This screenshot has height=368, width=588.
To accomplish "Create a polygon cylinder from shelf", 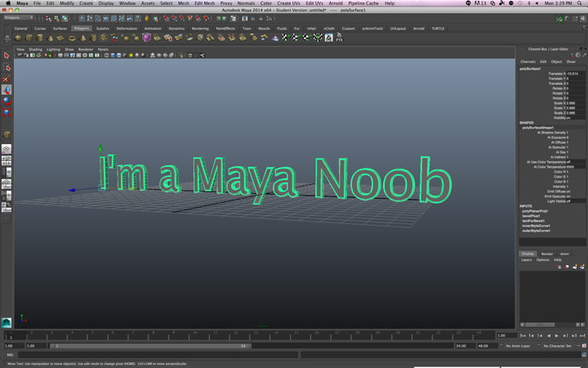I will [39, 38].
